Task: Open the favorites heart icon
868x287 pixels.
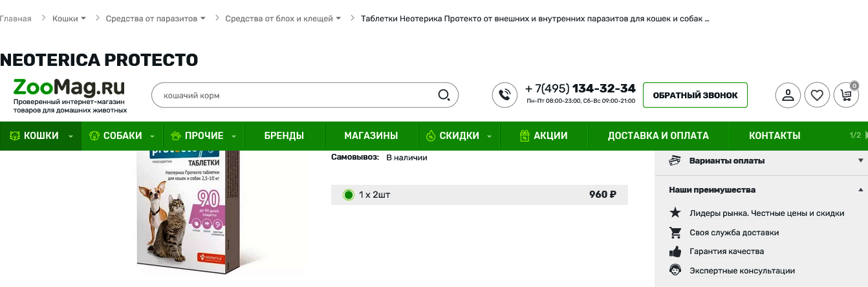Action: tap(817, 95)
